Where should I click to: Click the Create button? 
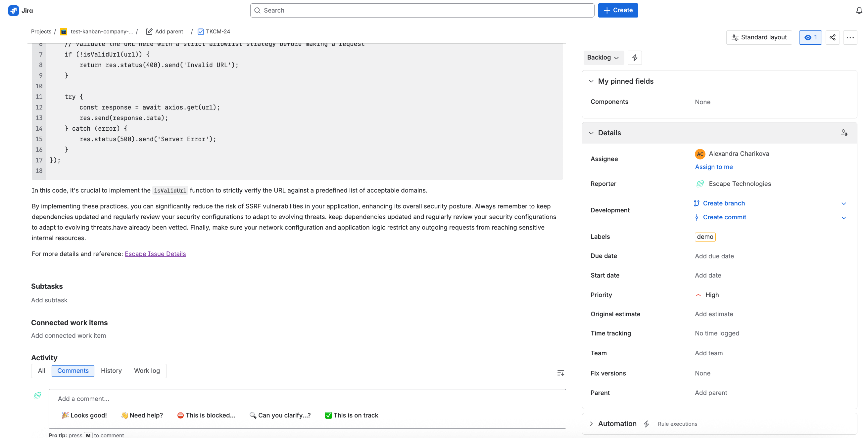[618, 10]
